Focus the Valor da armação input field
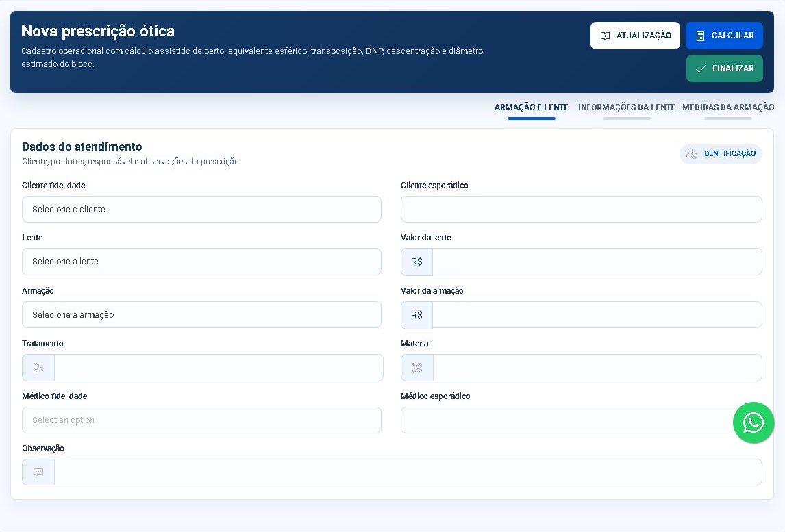This screenshot has width=785, height=532. [x=597, y=315]
